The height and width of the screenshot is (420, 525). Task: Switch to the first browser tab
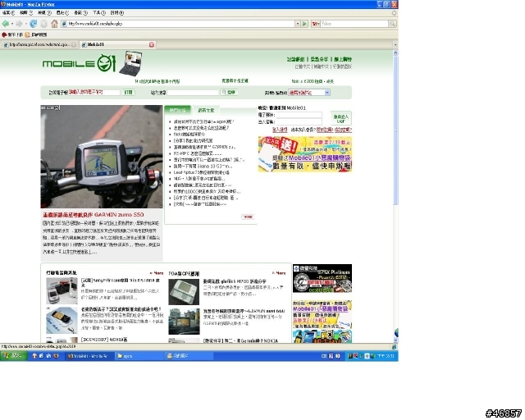(39, 44)
